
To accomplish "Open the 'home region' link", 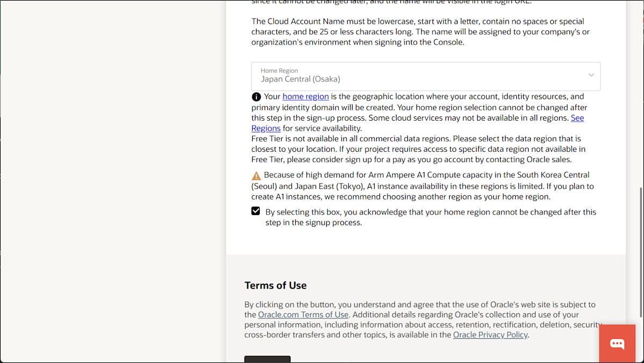I will click(306, 97).
